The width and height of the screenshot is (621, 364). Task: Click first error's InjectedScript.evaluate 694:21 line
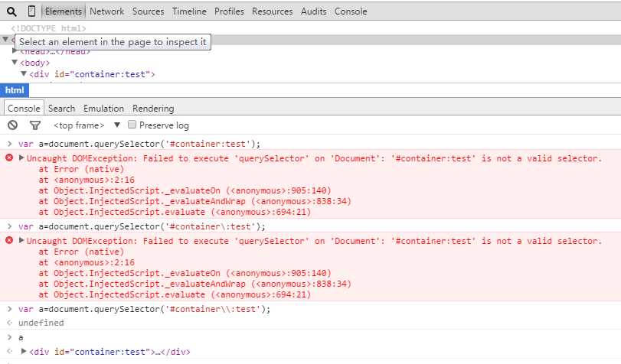(175, 212)
